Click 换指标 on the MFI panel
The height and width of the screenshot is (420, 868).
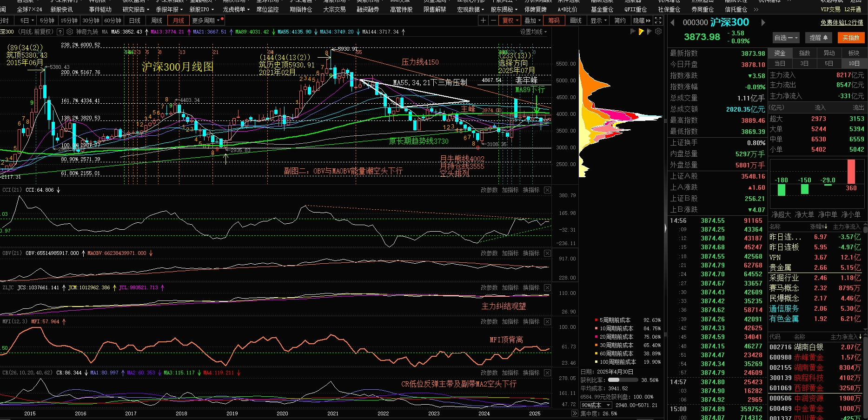[x=531, y=321]
